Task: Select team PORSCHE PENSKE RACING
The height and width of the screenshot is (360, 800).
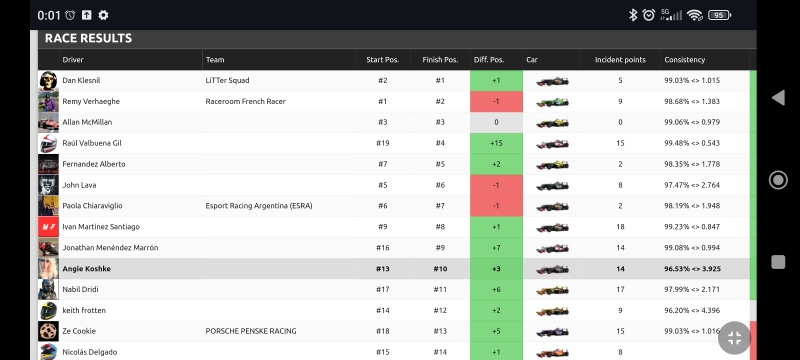Action: pos(251,331)
